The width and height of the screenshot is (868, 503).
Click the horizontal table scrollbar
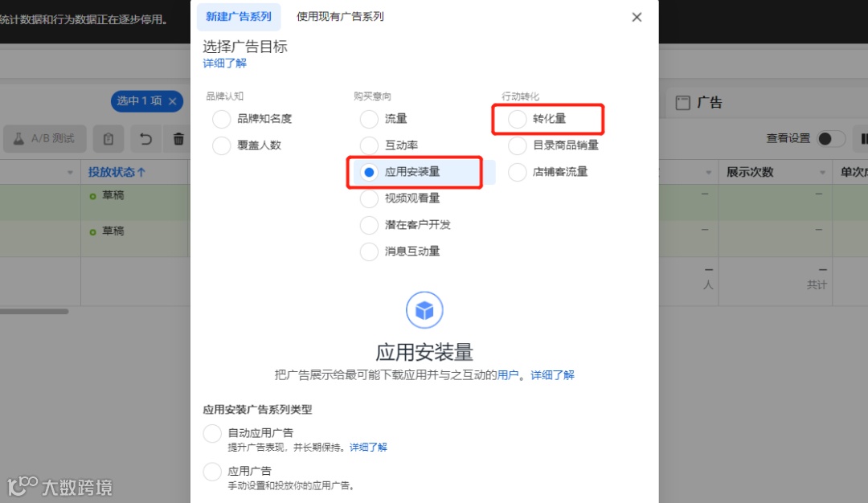pyautogui.click(x=35, y=312)
